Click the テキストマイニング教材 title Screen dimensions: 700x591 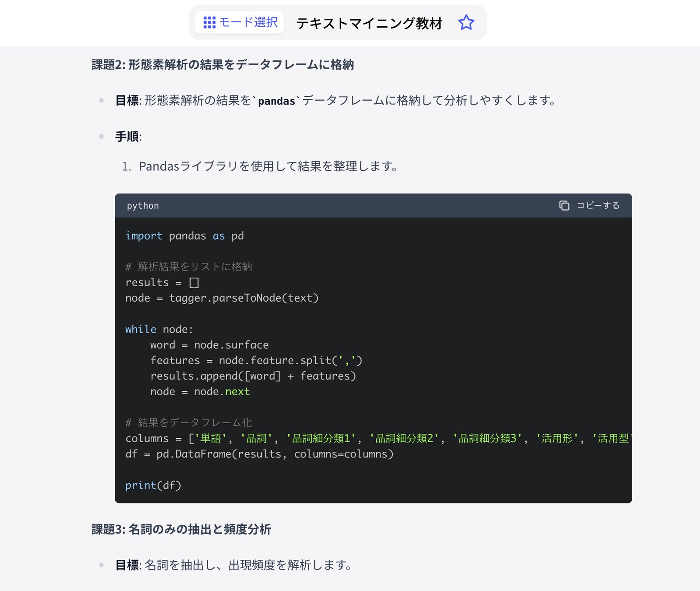coord(369,23)
